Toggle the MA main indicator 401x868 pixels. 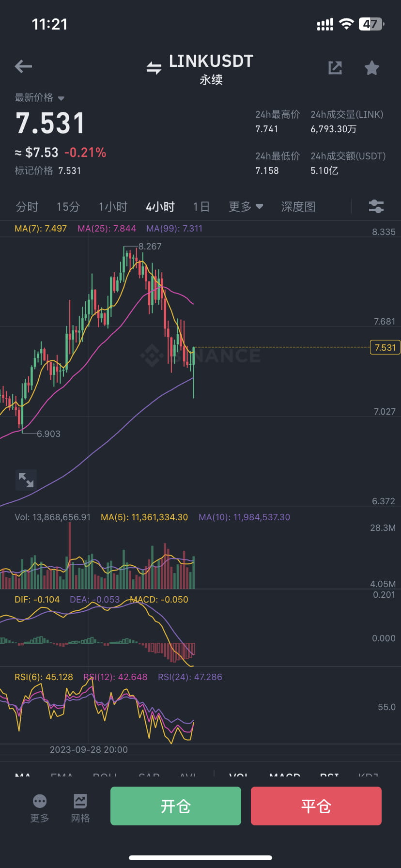[23, 775]
